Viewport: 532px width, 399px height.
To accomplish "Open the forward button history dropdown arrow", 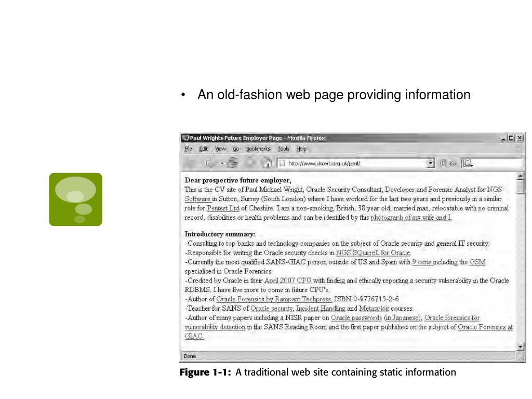I will (222, 164).
